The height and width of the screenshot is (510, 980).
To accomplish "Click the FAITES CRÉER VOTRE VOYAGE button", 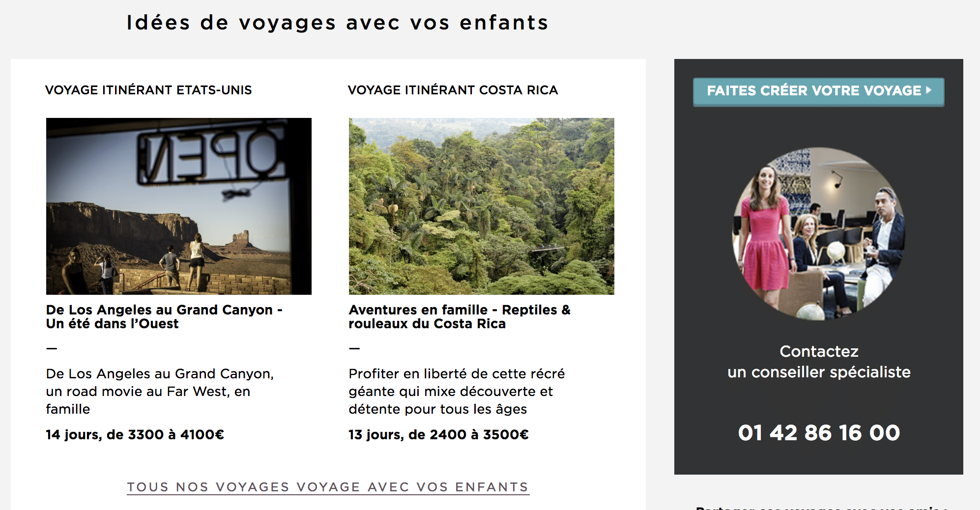I will (x=818, y=92).
